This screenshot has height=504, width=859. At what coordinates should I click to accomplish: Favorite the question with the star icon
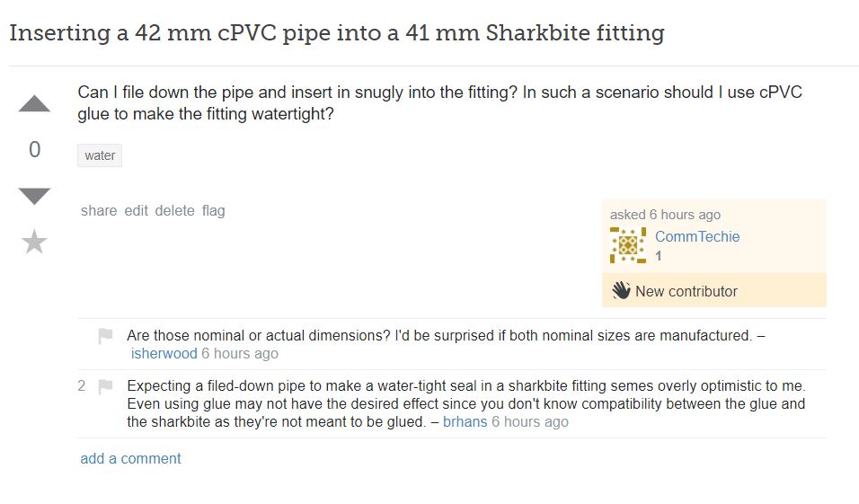coord(34,242)
